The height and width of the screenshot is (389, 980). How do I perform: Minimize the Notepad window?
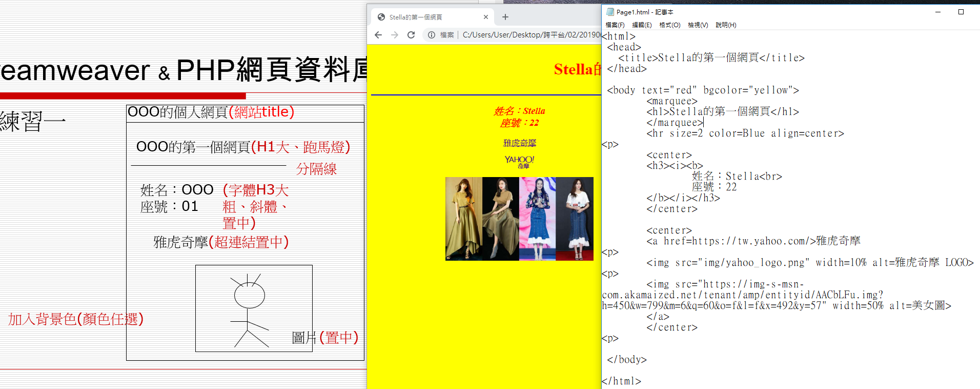pos(938,12)
